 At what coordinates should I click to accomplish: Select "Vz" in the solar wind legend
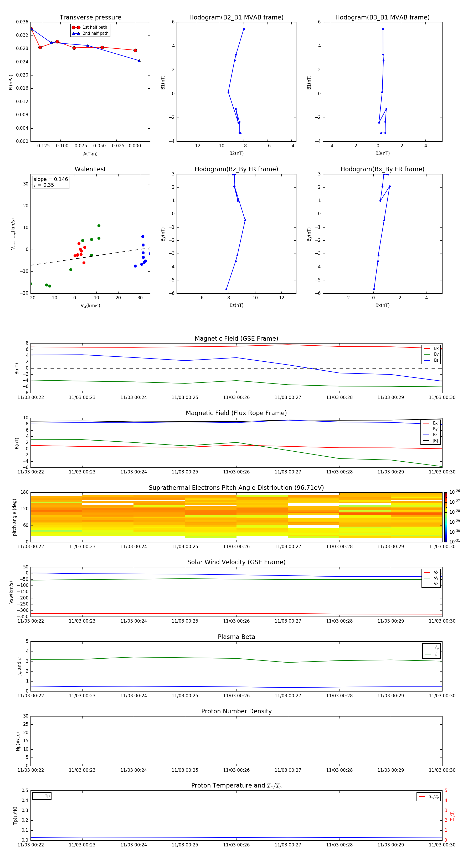click(x=431, y=584)
